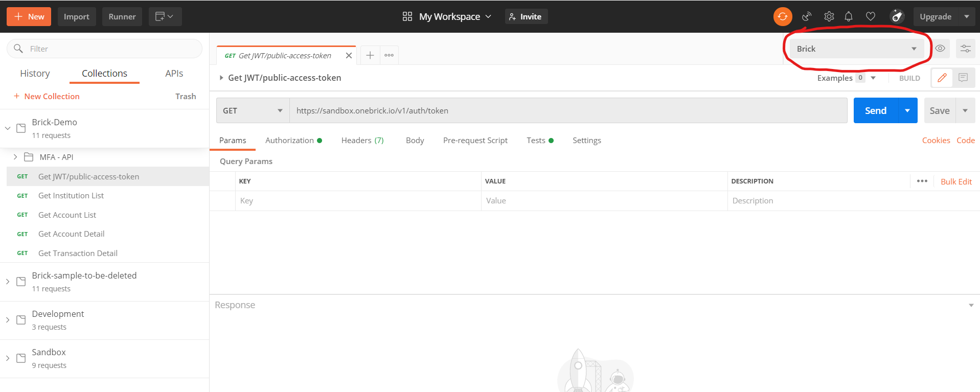Open the Authorization tab
Image resolution: width=980 pixels, height=392 pixels.
[293, 140]
